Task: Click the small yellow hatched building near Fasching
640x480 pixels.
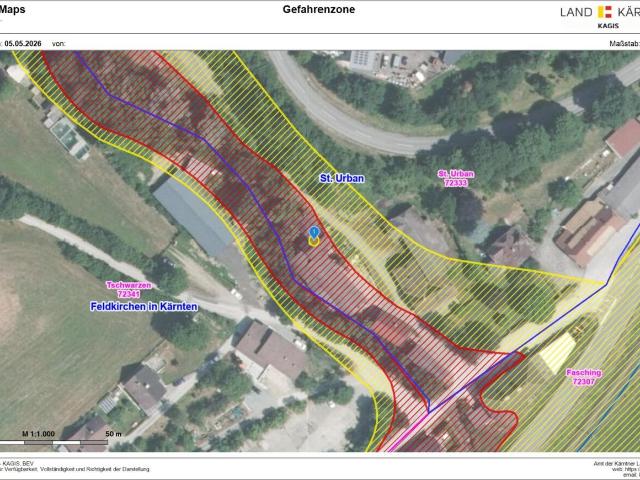Action: click(x=558, y=353)
